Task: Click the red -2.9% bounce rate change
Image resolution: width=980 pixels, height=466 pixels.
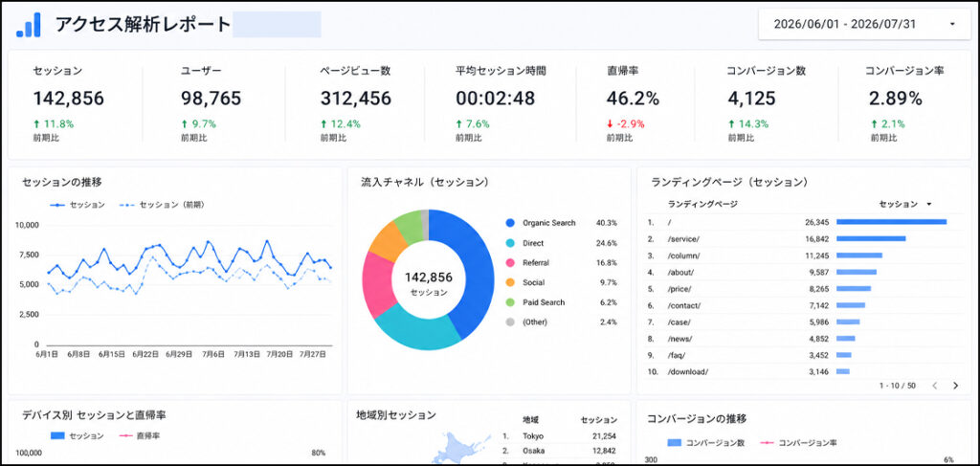Action: (625, 123)
